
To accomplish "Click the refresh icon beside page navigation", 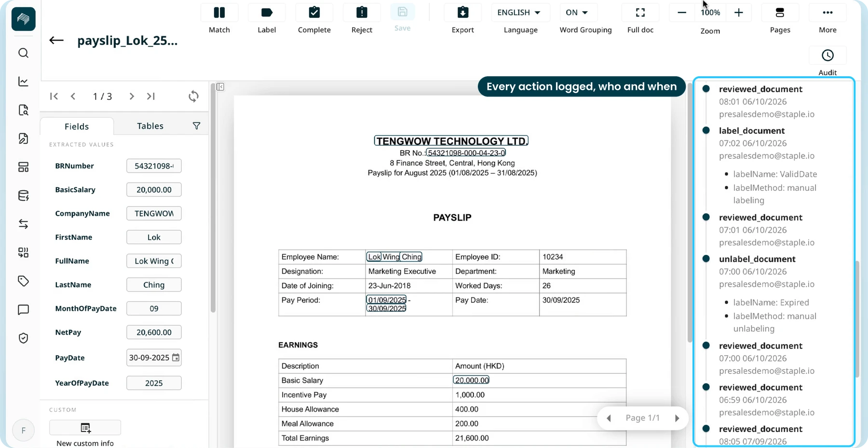I will coord(193,97).
